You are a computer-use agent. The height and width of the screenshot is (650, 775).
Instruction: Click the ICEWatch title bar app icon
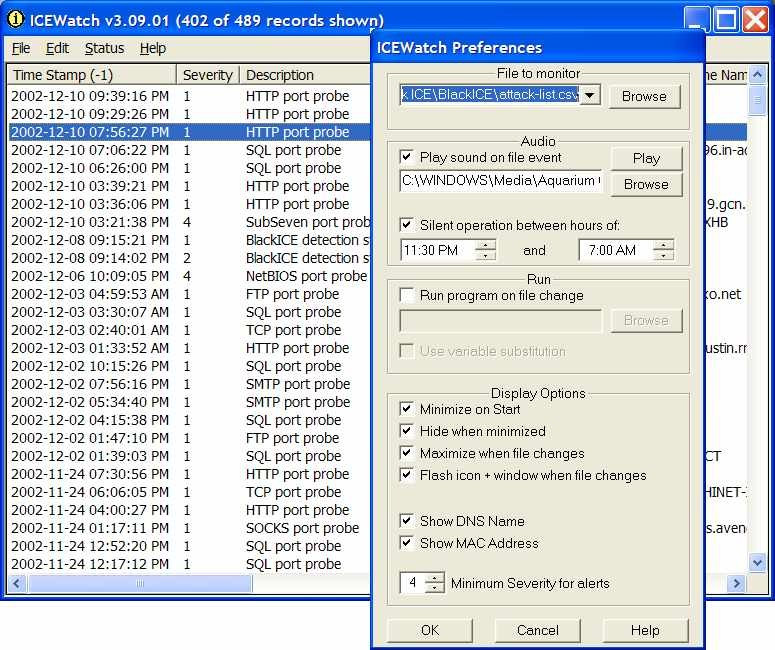click(15, 19)
